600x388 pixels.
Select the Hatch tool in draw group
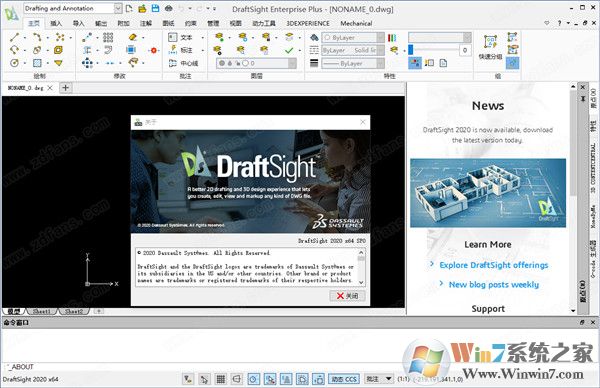click(37, 63)
